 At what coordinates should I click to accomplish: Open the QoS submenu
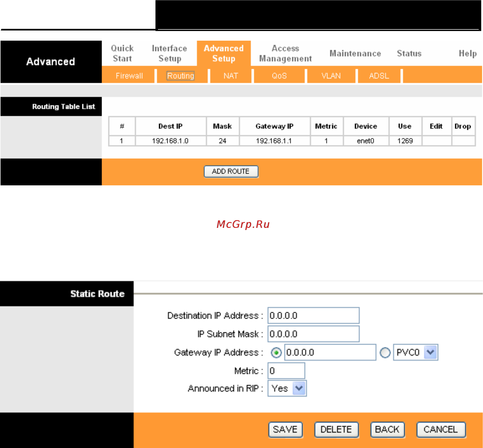click(279, 76)
